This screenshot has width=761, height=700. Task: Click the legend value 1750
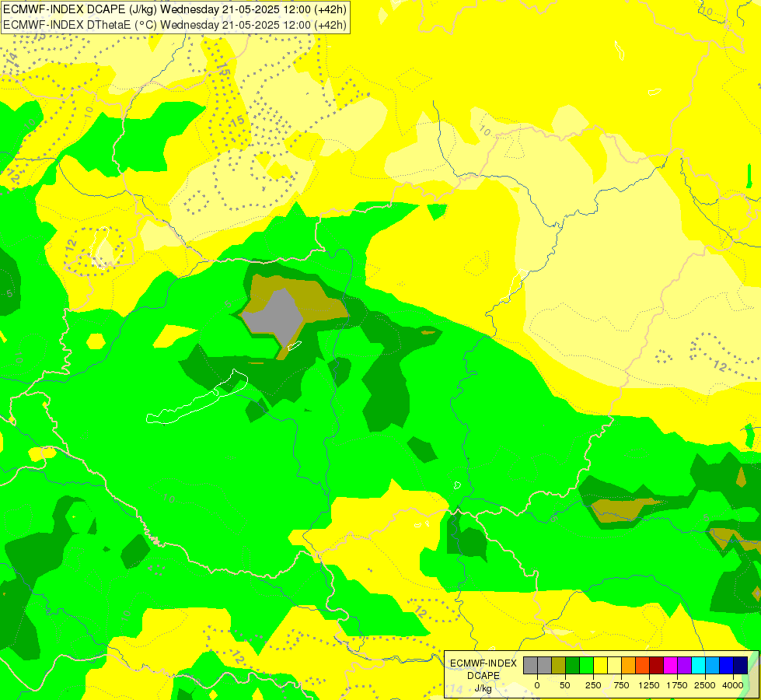coord(677,685)
